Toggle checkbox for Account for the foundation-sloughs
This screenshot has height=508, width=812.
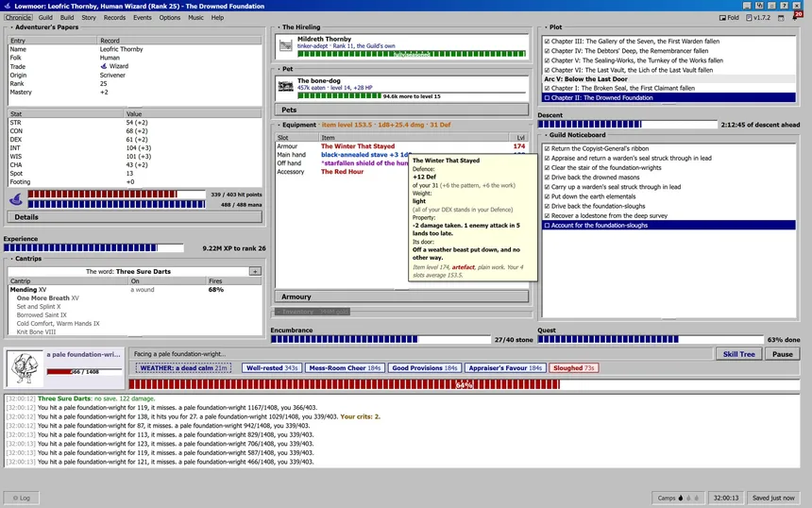point(547,226)
